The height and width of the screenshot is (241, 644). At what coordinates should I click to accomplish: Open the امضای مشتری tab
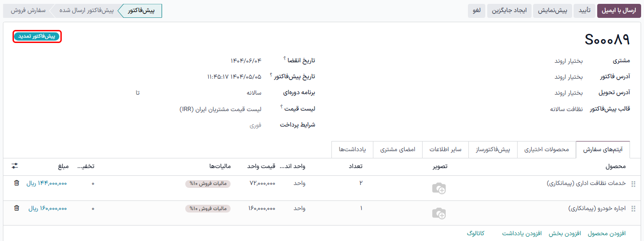pyautogui.click(x=398, y=150)
